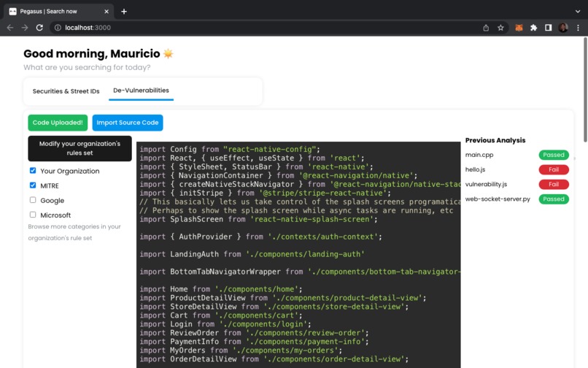Click the page vertical scrollbar
This screenshot has height=368, width=588.
[x=585, y=90]
